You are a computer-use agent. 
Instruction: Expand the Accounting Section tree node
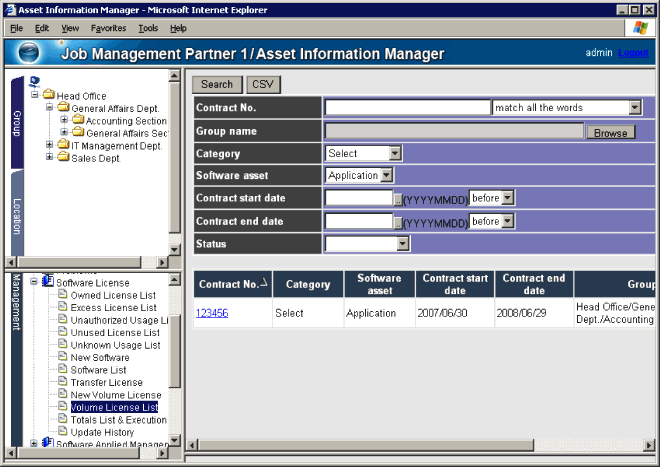coord(65,121)
